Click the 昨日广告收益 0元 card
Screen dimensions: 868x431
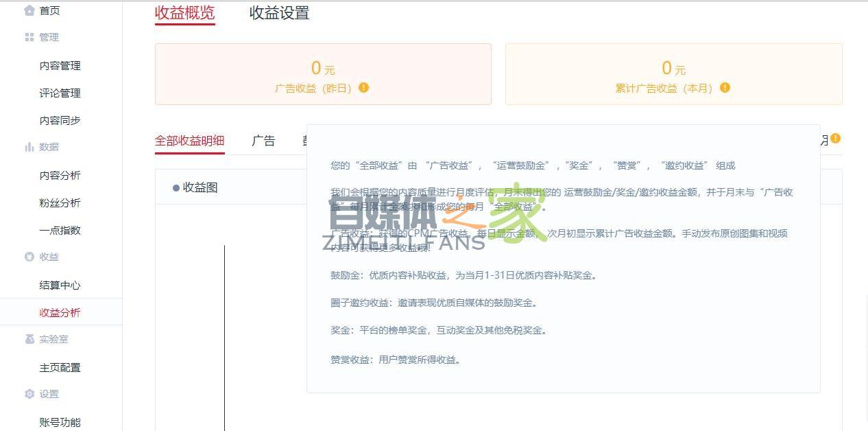coord(323,74)
